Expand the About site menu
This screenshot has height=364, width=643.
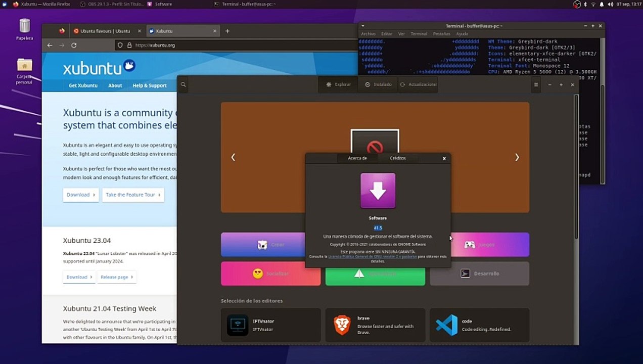[115, 85]
